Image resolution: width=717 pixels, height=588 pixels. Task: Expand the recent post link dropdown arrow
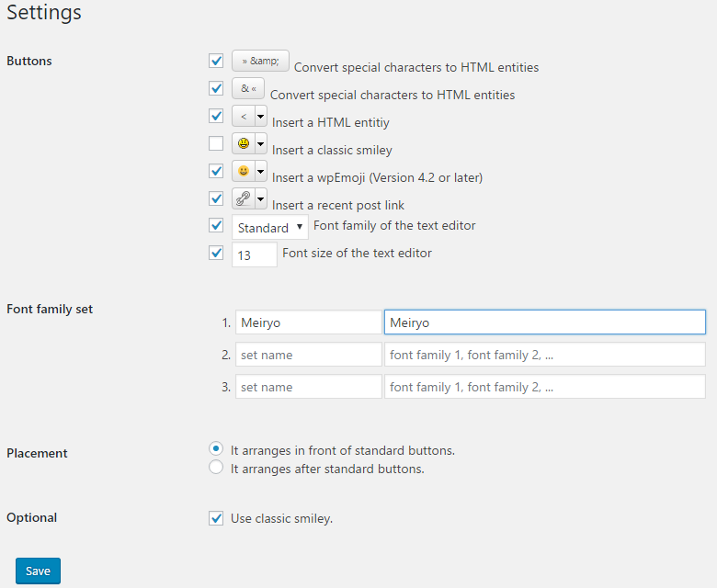click(261, 198)
